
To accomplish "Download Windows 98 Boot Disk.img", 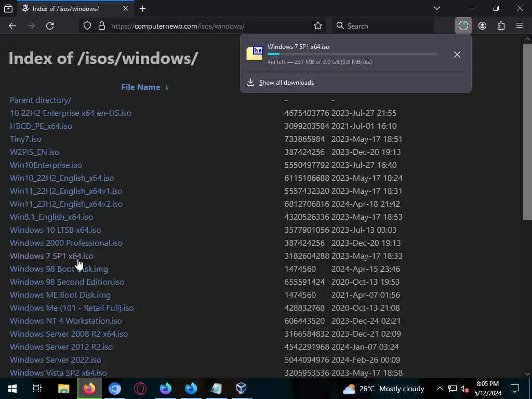I will 59,269.
